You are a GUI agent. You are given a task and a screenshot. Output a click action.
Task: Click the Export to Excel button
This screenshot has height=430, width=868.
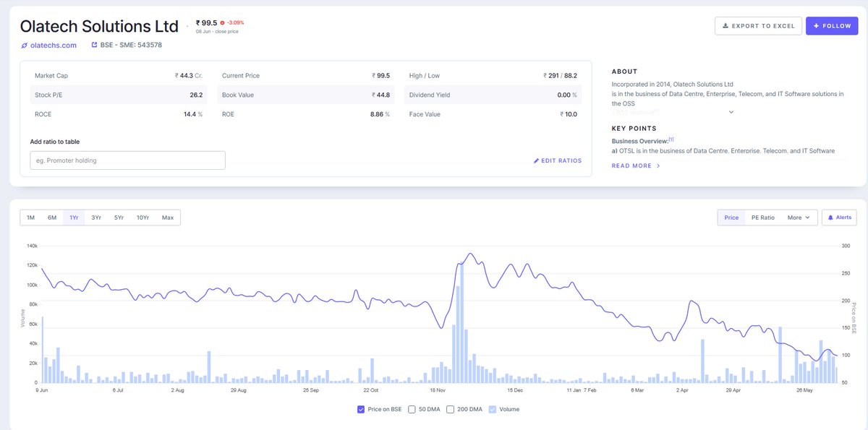click(758, 26)
